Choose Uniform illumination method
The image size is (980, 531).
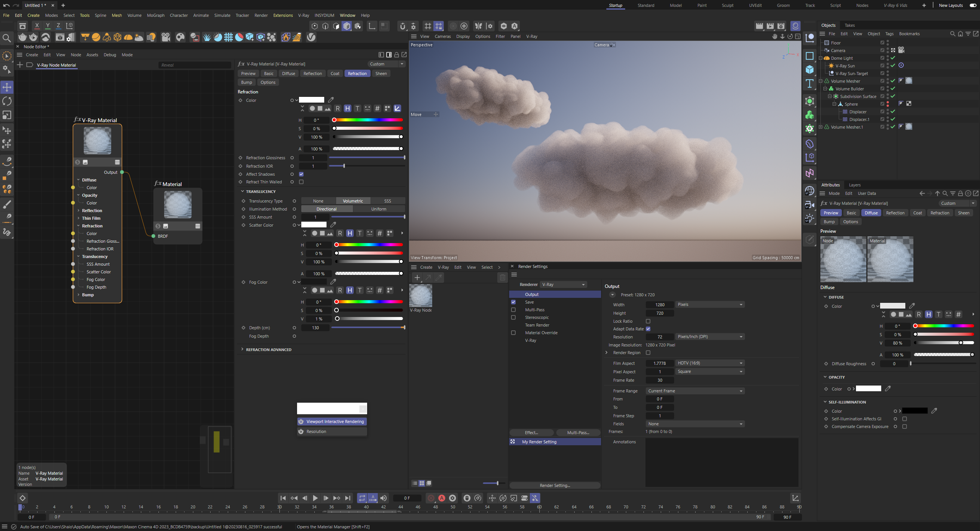pos(379,209)
